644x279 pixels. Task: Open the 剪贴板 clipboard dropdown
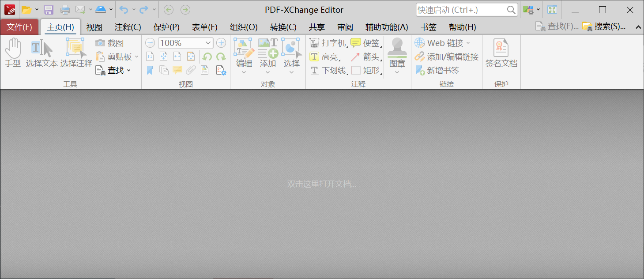(x=136, y=57)
